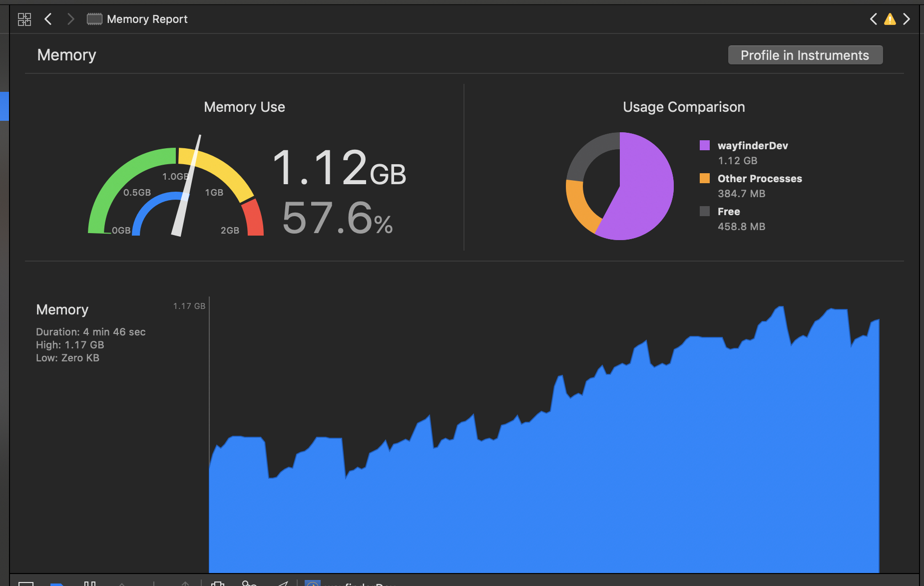Click the Free legend color swatch

coord(705,211)
